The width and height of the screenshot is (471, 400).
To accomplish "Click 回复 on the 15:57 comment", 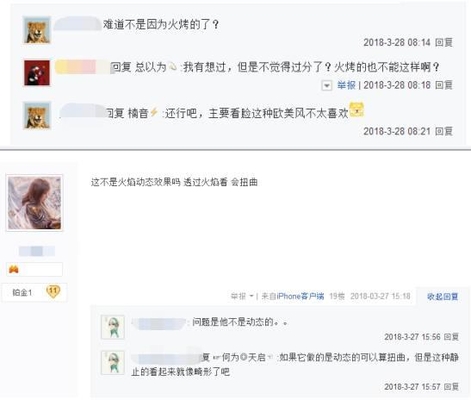I will (451, 387).
